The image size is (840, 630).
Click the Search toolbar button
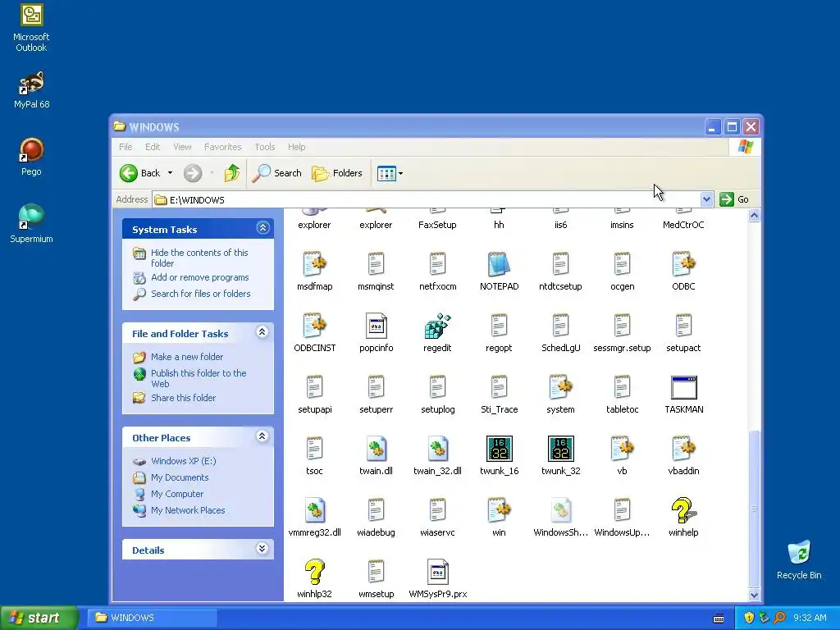[x=276, y=173]
